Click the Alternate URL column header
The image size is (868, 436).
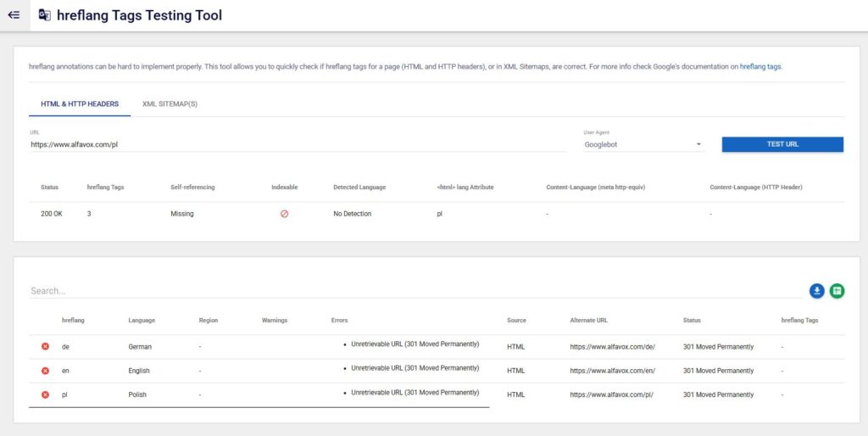[x=588, y=321]
